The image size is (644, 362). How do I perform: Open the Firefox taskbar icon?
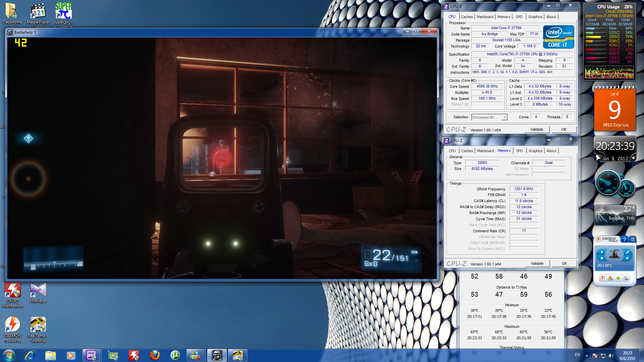155,355
